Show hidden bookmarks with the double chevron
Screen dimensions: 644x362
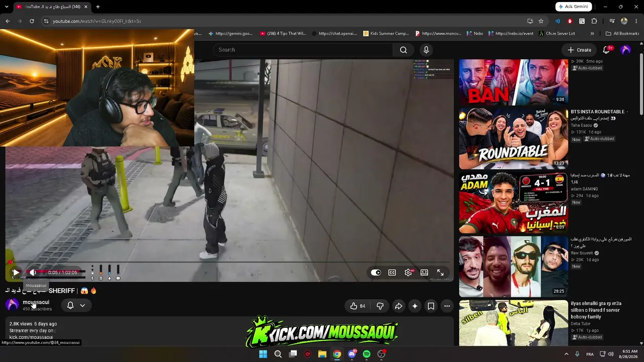[592, 34]
